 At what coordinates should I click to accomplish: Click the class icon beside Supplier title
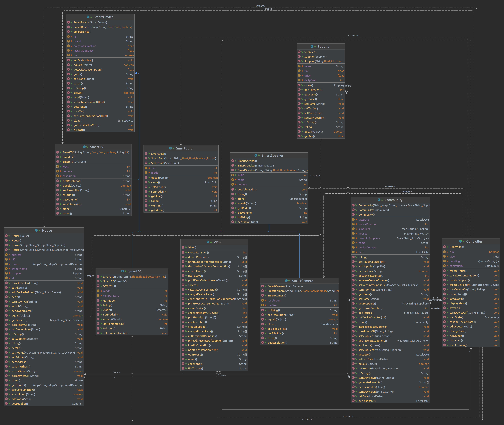[x=312, y=46]
